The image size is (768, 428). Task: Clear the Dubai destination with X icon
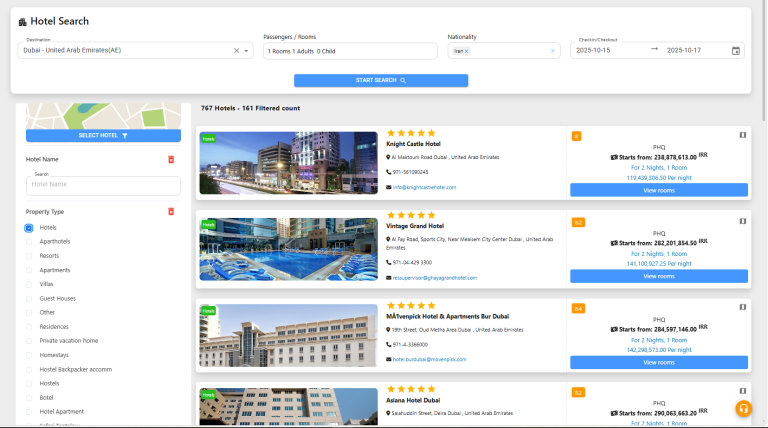[237, 50]
